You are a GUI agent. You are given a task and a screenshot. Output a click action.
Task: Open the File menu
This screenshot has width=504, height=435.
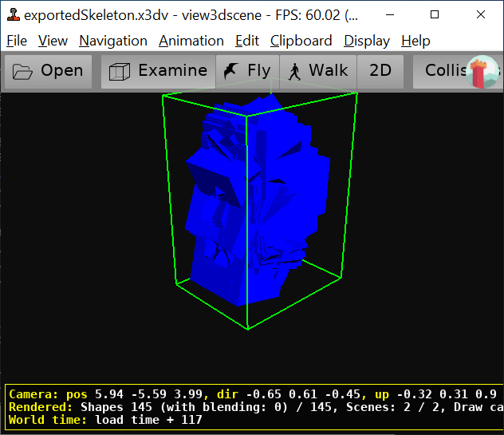click(16, 41)
